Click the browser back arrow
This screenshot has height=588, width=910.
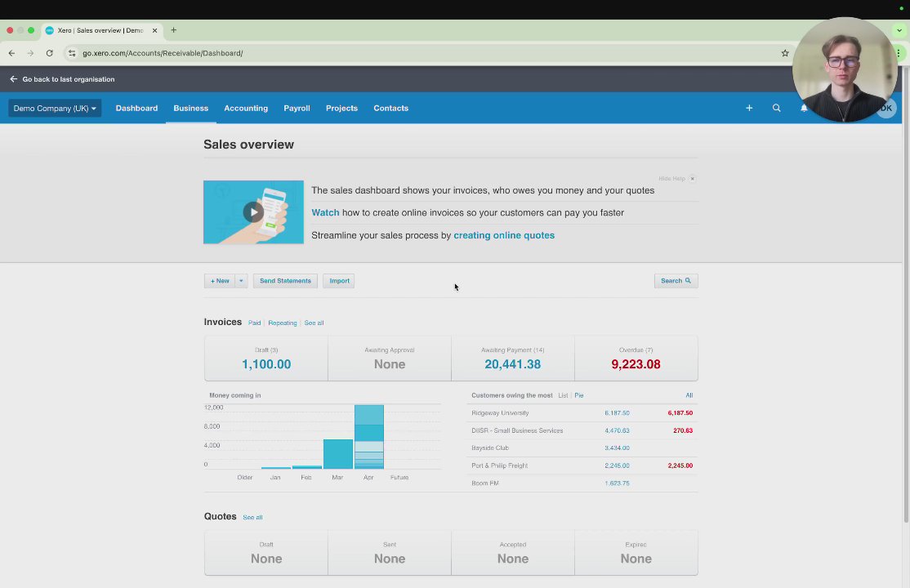[x=11, y=53]
